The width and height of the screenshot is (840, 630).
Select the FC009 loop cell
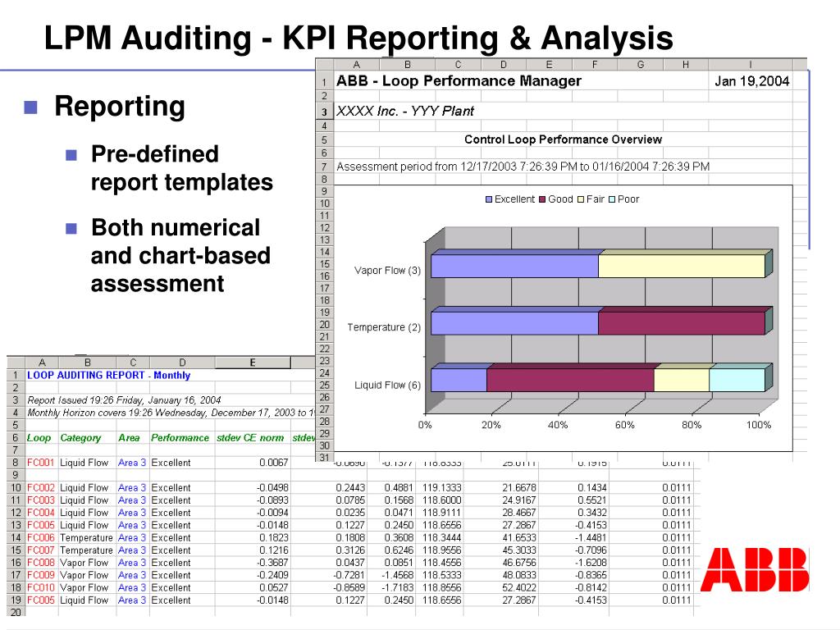[x=41, y=575]
